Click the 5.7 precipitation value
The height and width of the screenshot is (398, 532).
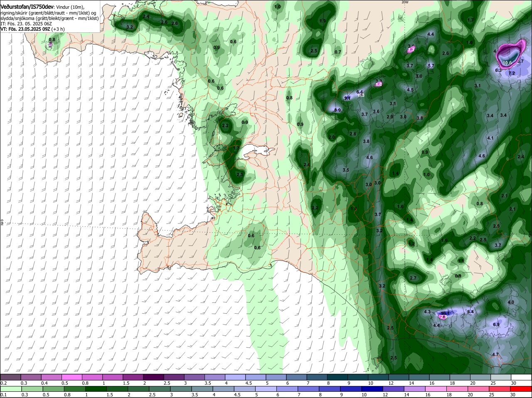click(x=431, y=66)
